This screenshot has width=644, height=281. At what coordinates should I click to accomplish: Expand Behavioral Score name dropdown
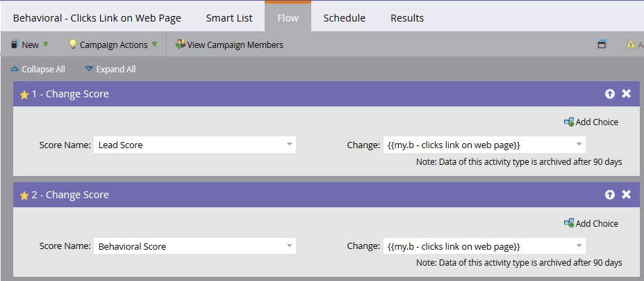tap(289, 246)
